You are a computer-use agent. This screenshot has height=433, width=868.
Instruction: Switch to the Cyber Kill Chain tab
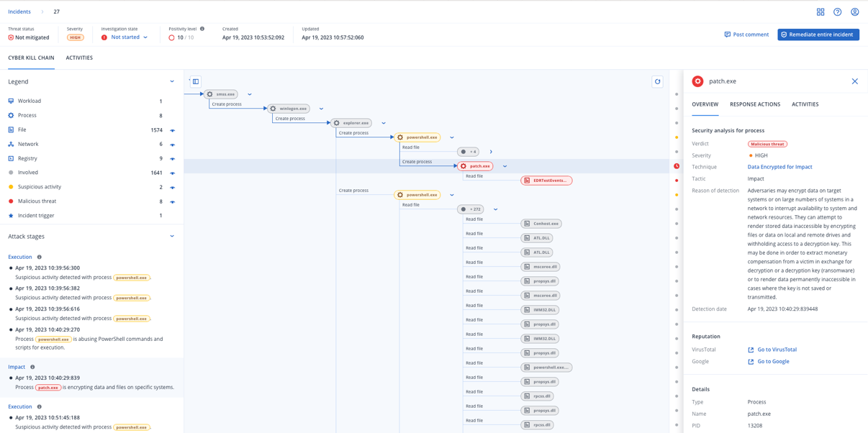(x=31, y=58)
